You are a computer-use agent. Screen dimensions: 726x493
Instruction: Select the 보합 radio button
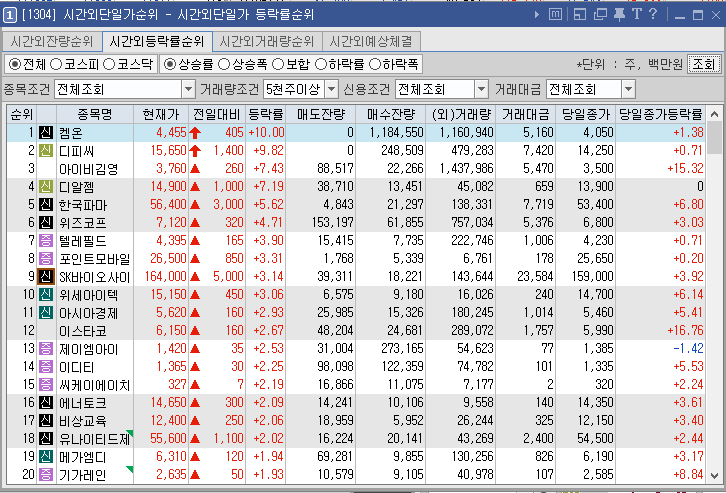pos(278,64)
